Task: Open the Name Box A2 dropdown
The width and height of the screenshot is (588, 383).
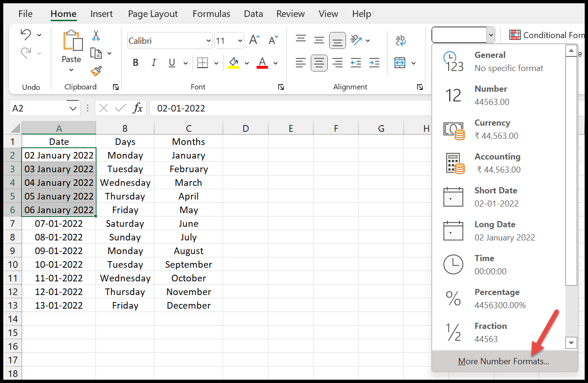Action: click(x=73, y=108)
